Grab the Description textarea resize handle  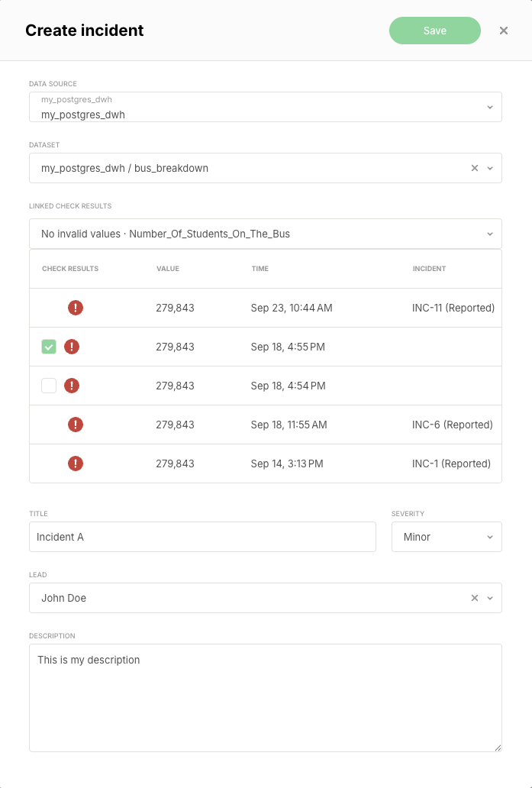(x=498, y=748)
